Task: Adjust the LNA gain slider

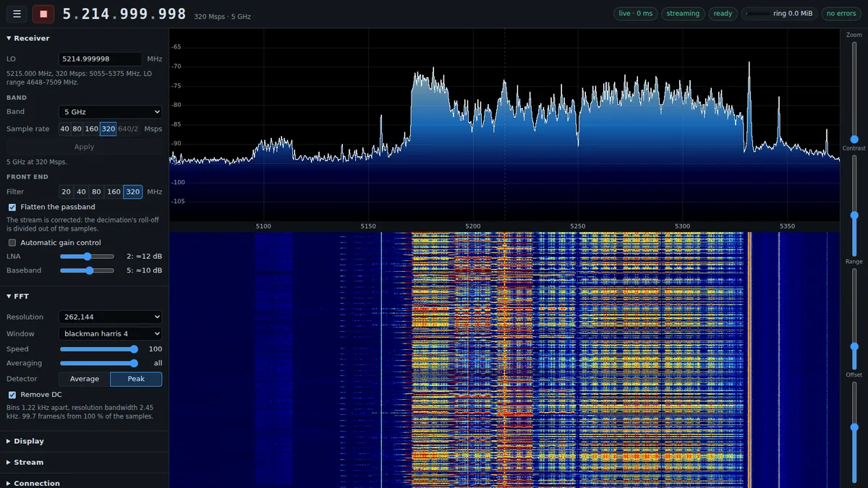Action: tap(87, 257)
